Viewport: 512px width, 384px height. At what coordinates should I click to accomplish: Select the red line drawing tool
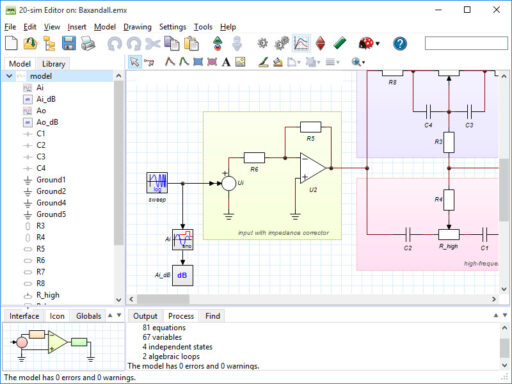tap(170, 62)
